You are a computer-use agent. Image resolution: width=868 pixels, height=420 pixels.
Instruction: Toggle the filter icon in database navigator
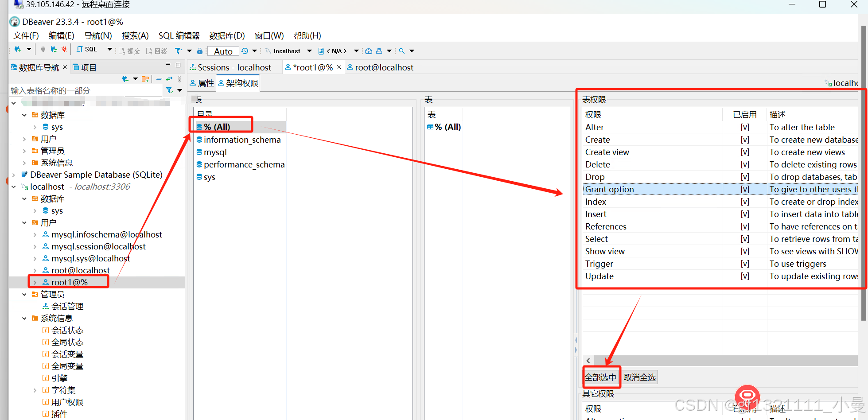click(169, 90)
